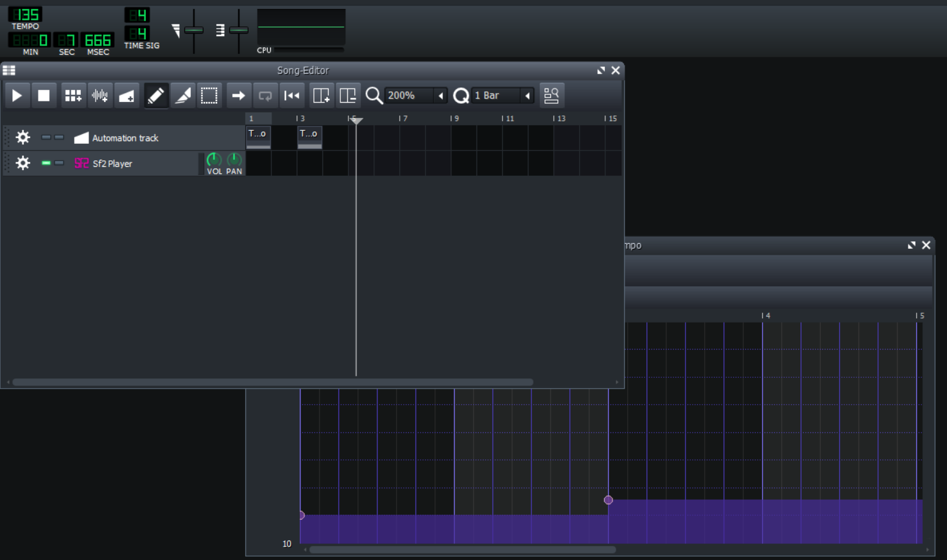
Task: Add an automation track using ramp-plus icon
Action: [x=126, y=96]
